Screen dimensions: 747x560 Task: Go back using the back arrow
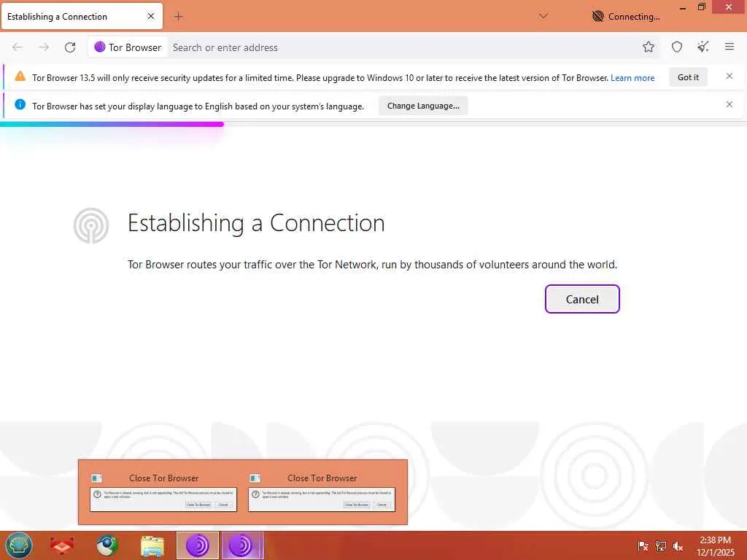click(x=18, y=47)
